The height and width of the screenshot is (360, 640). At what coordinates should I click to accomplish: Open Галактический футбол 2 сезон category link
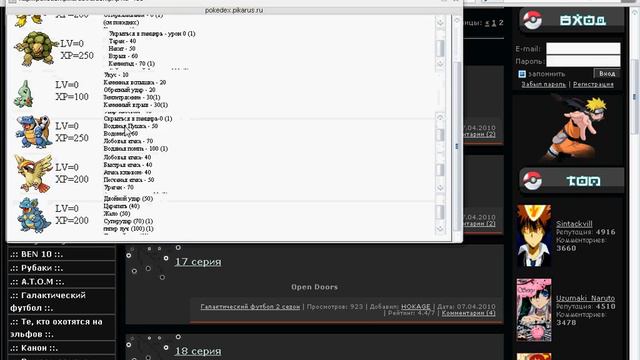[x=250, y=307]
